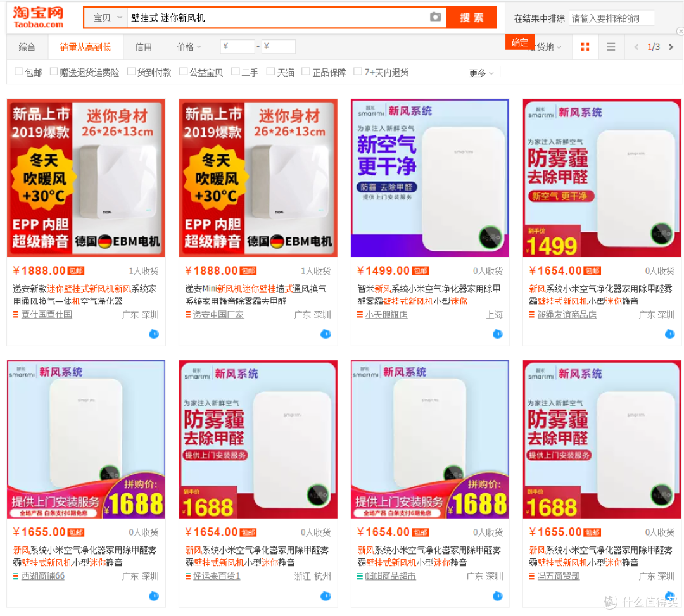This screenshot has width=684, height=616.
Task: Click shop icon beside 冯五商贸部
Action: pos(532,576)
